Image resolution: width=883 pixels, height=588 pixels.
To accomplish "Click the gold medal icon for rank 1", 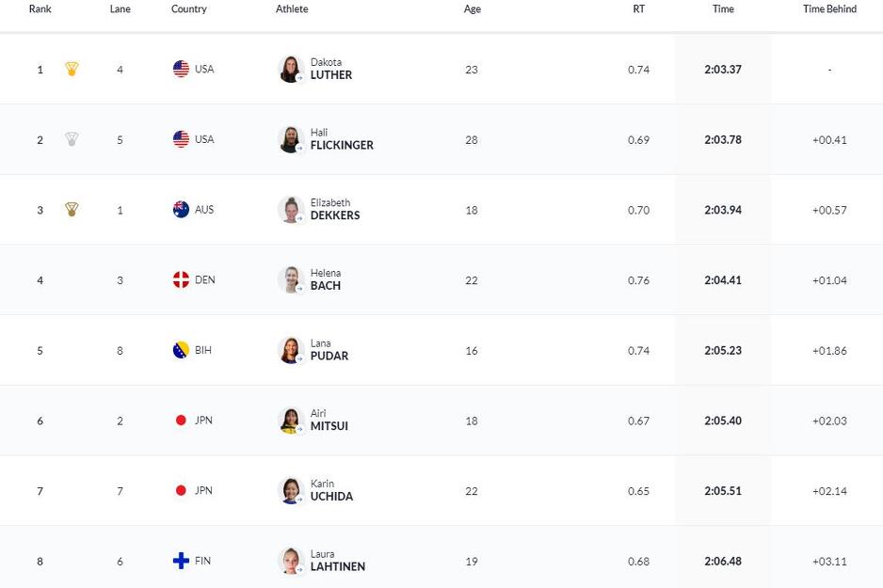I will pos(72,69).
